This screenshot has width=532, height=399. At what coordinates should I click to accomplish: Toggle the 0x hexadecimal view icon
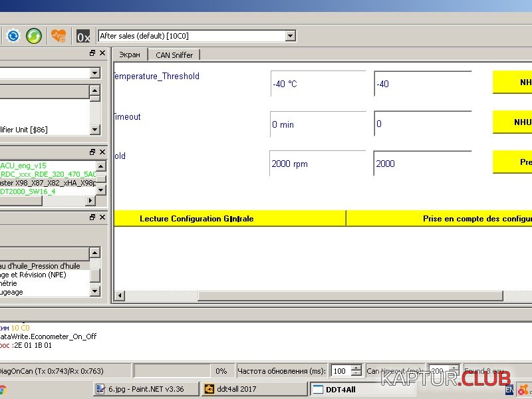pyautogui.click(x=83, y=37)
